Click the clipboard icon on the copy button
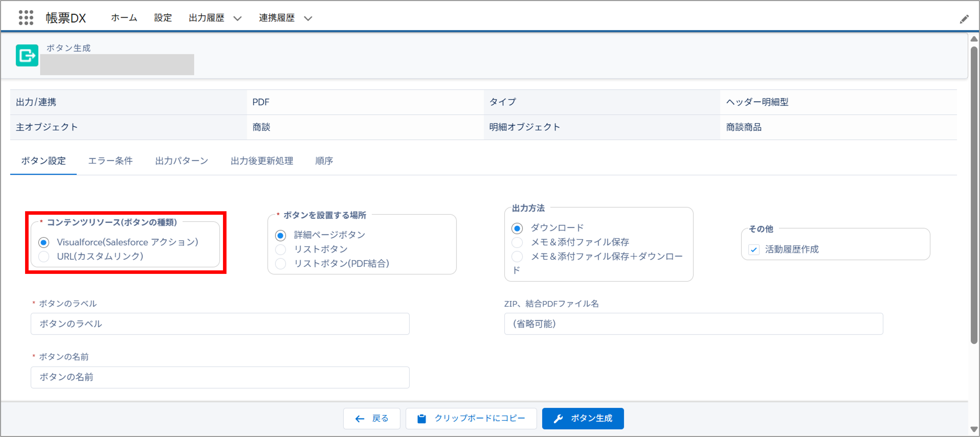 [x=421, y=419]
